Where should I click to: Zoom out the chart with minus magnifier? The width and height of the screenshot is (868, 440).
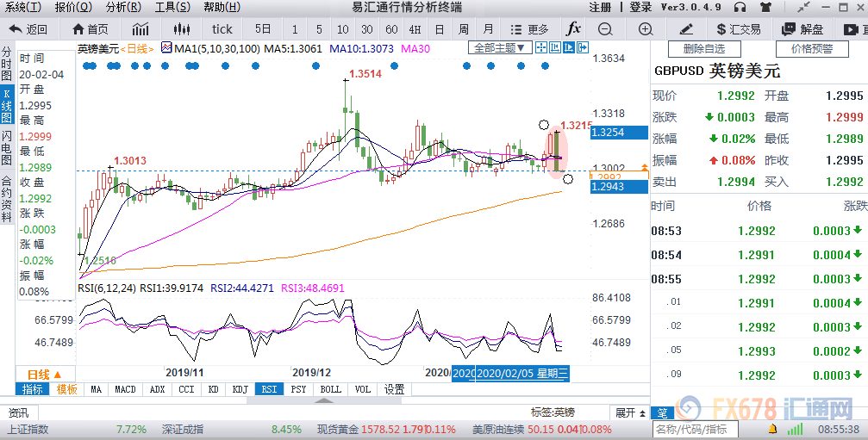(x=605, y=29)
